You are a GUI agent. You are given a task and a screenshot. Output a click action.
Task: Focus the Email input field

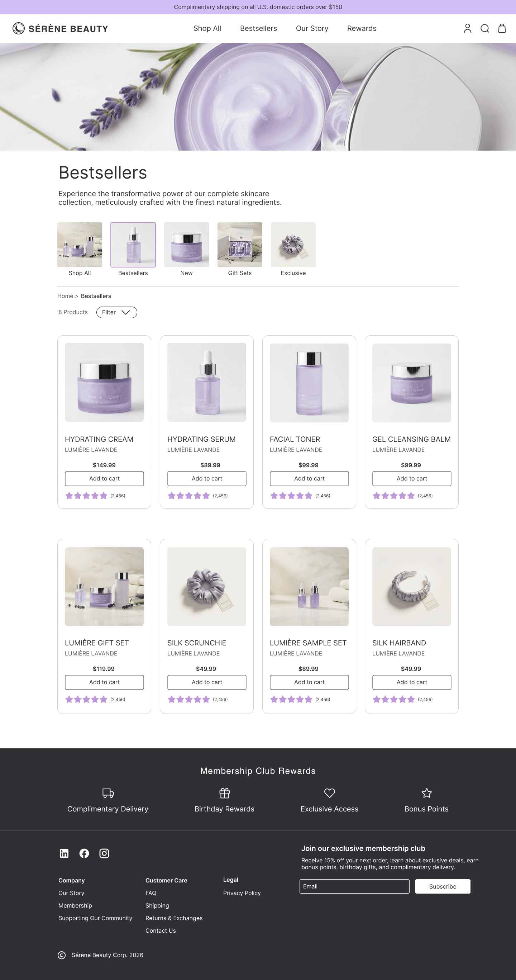tap(354, 886)
